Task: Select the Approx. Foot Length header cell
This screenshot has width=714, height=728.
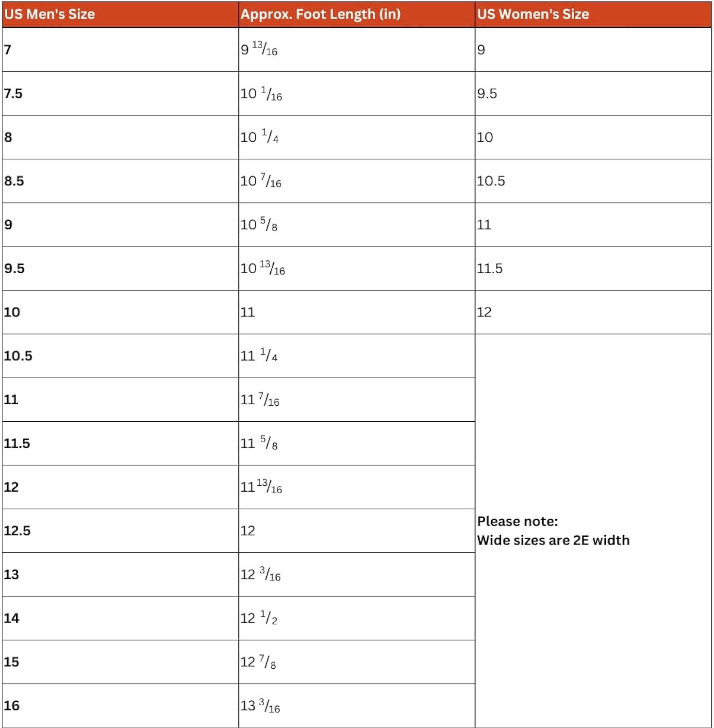Action: [357, 14]
